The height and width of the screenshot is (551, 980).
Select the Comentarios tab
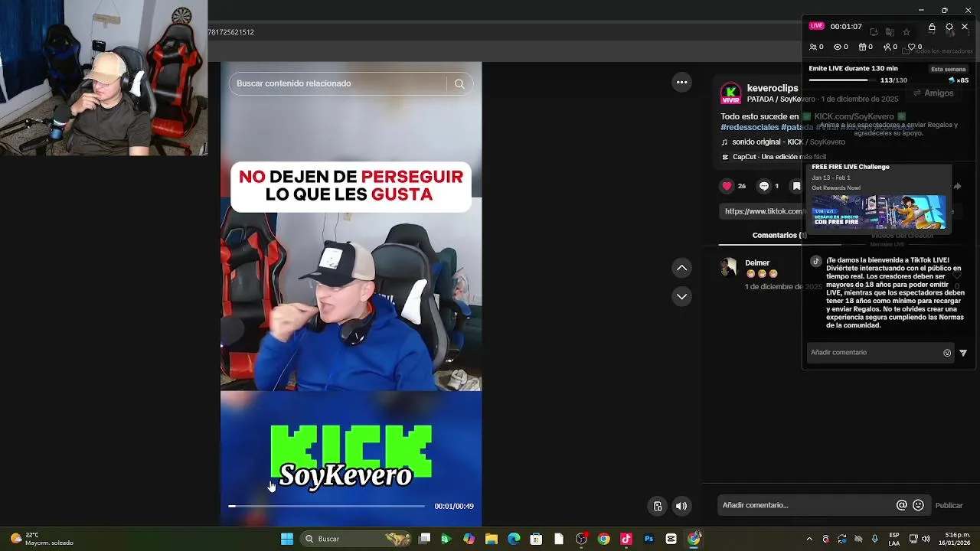[x=779, y=235]
